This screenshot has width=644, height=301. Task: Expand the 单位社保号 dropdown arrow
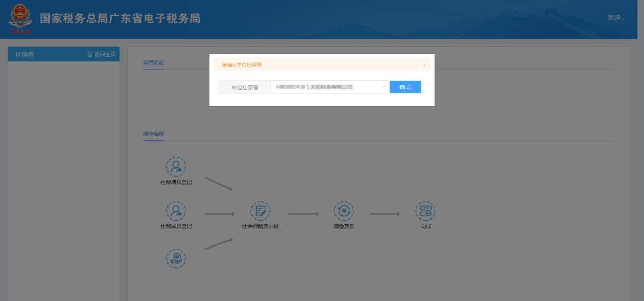pyautogui.click(x=383, y=87)
